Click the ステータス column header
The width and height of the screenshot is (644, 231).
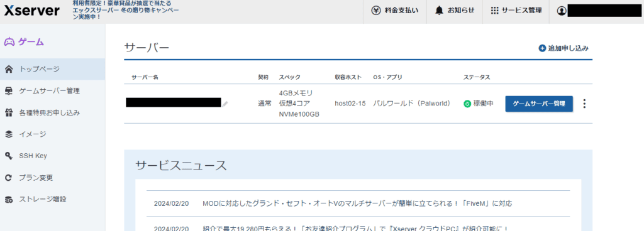coord(477,77)
